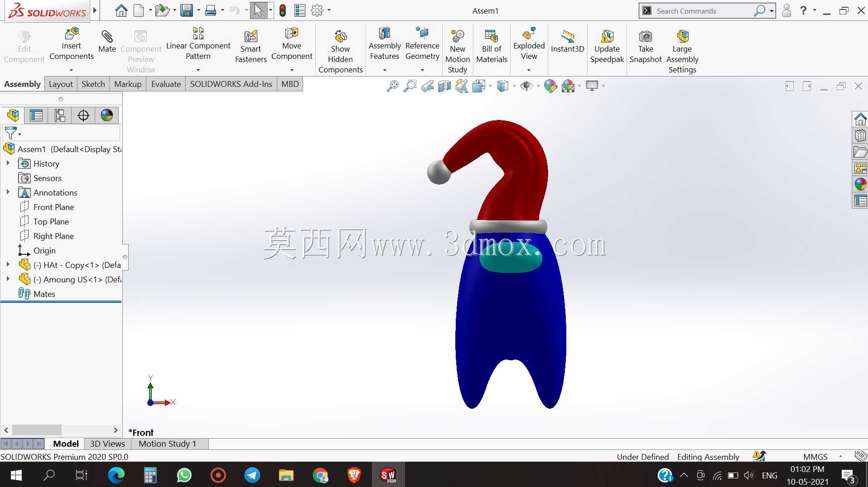Open File Explorer from the taskbar
868x487 pixels.
(x=286, y=475)
